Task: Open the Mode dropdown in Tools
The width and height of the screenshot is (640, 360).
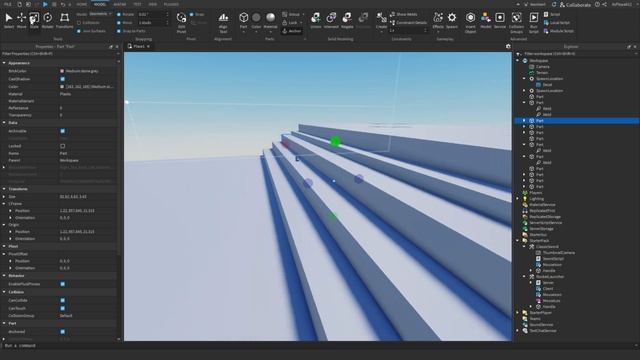Action: click(100, 14)
